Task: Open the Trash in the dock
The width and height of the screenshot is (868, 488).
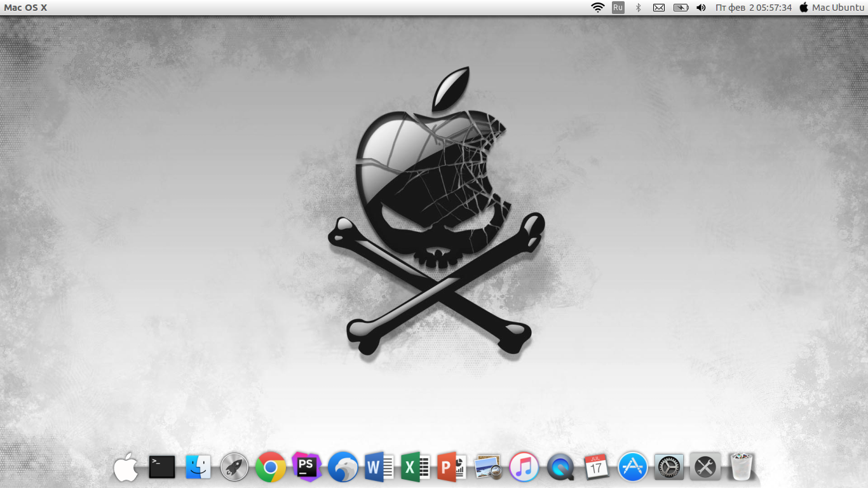Action: [x=741, y=467]
